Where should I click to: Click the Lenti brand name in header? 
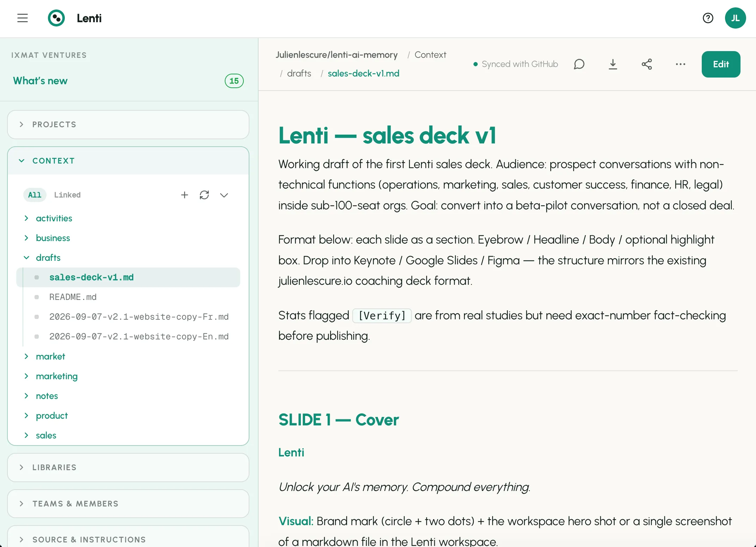[x=89, y=18]
